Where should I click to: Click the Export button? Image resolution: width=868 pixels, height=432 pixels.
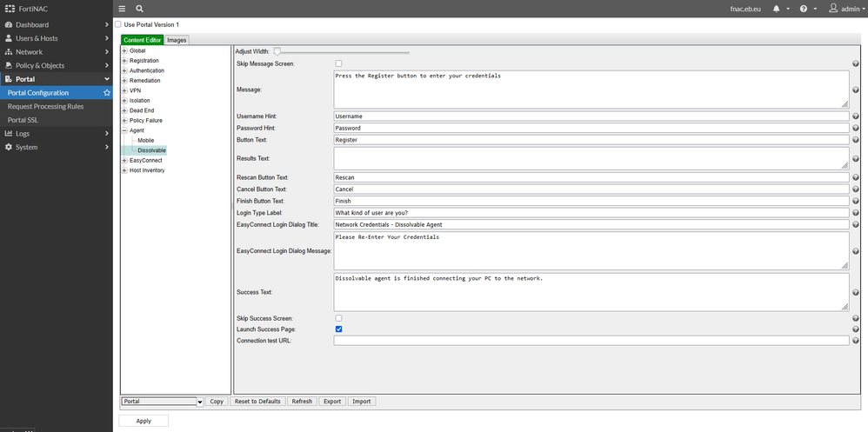pos(332,402)
